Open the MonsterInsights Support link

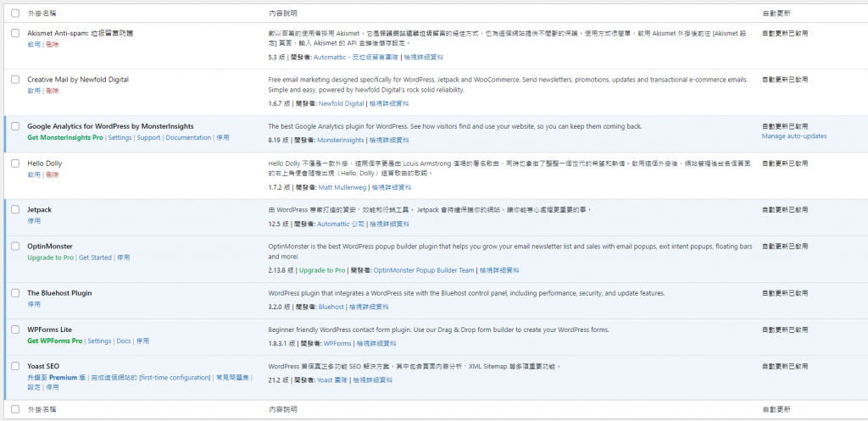point(149,138)
